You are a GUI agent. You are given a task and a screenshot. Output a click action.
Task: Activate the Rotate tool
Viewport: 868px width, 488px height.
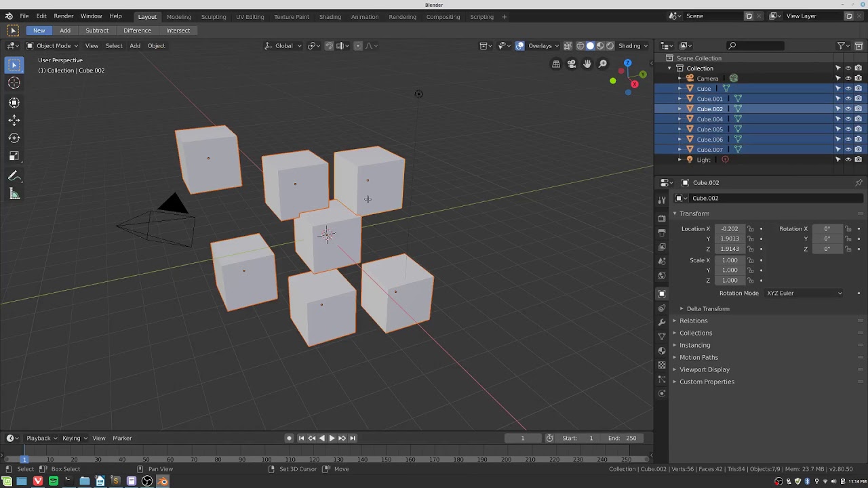pos(14,138)
